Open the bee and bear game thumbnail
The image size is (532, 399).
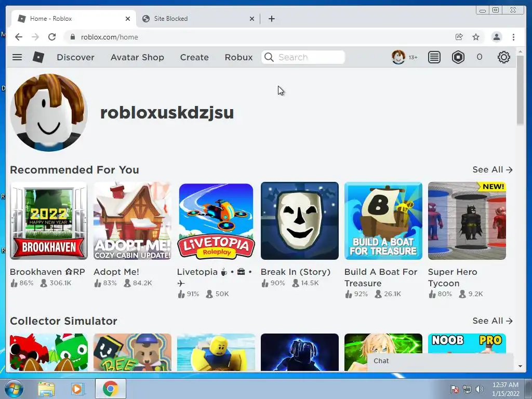132,352
